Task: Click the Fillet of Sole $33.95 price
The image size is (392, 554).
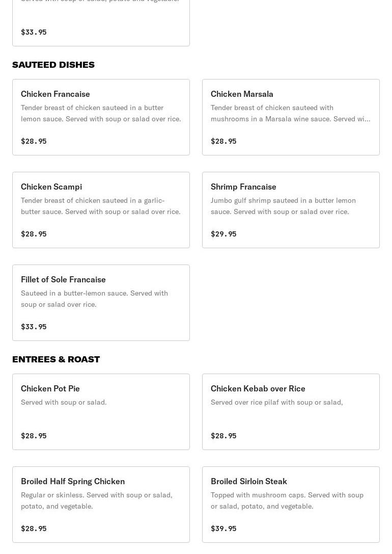Action: (x=34, y=327)
